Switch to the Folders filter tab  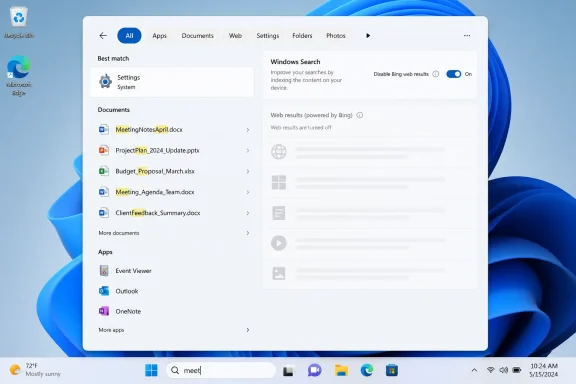point(302,36)
